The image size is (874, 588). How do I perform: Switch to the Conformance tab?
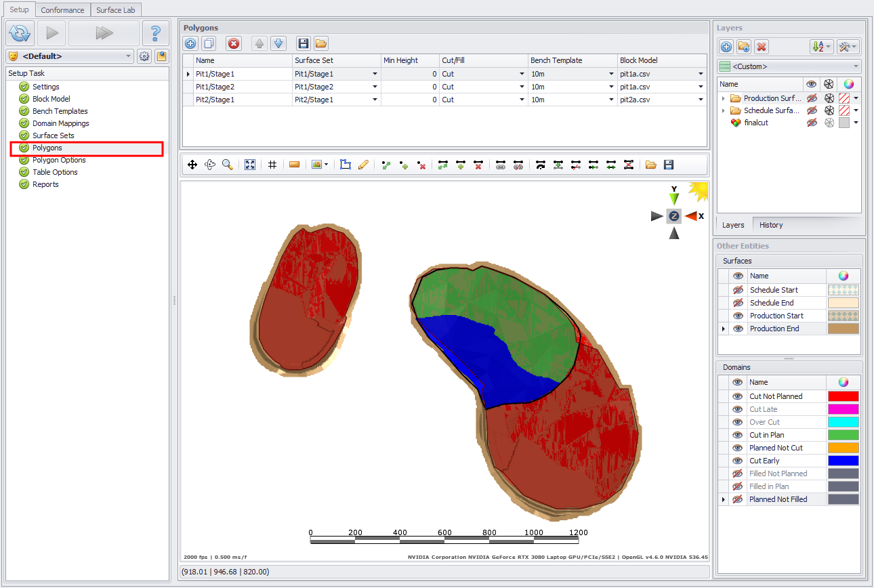coord(62,10)
